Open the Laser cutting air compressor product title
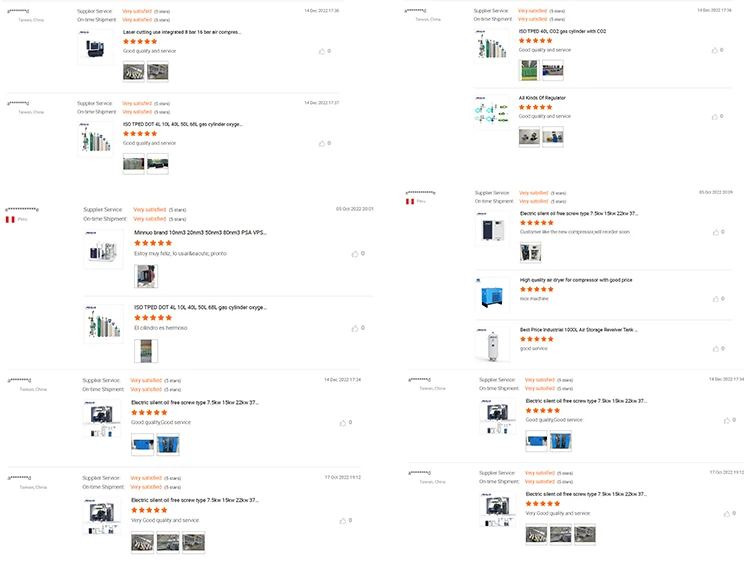Viewport: 750px width, 584px height. 182,32
